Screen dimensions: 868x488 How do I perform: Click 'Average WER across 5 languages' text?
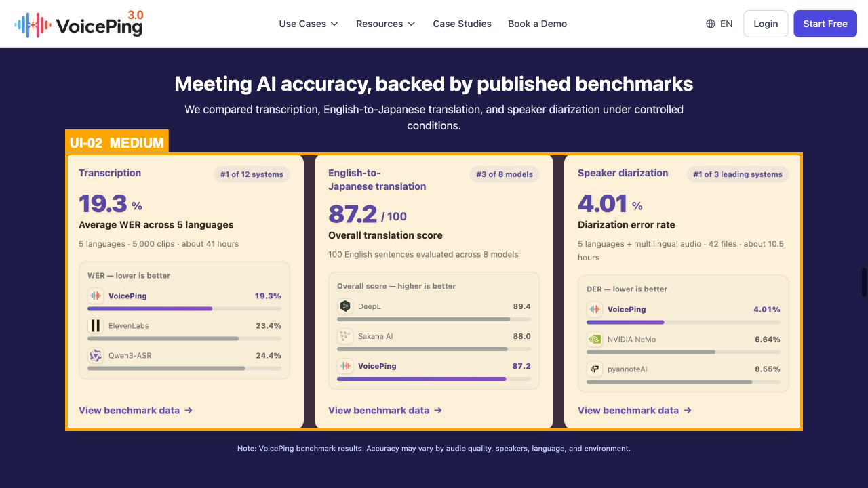point(156,225)
